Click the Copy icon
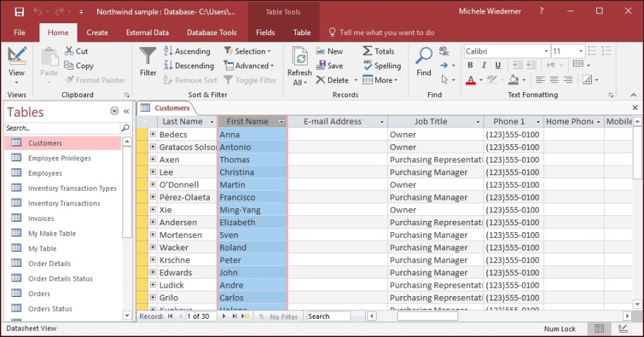The width and height of the screenshot is (644, 337). (x=68, y=65)
